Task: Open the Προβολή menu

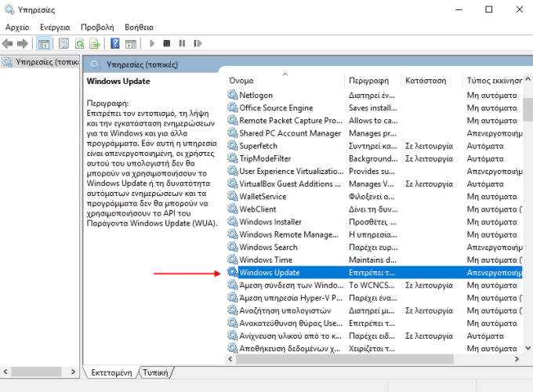Action: click(97, 27)
